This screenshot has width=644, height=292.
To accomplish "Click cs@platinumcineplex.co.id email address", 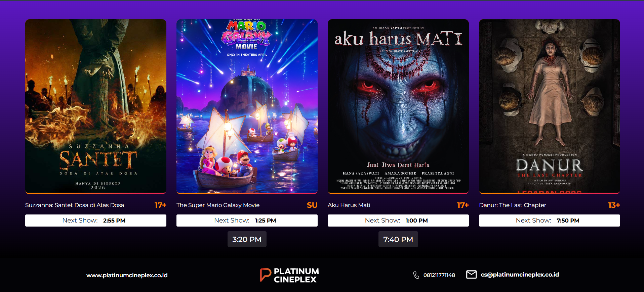I will coord(520,275).
